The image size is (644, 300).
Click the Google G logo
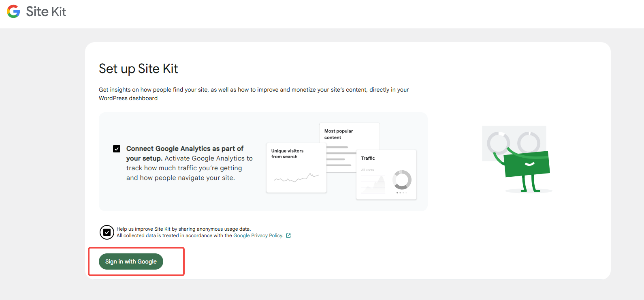[13, 11]
